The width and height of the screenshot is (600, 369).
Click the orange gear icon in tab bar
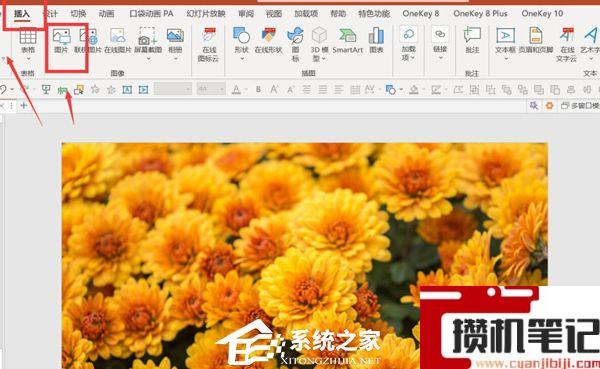(x=549, y=105)
